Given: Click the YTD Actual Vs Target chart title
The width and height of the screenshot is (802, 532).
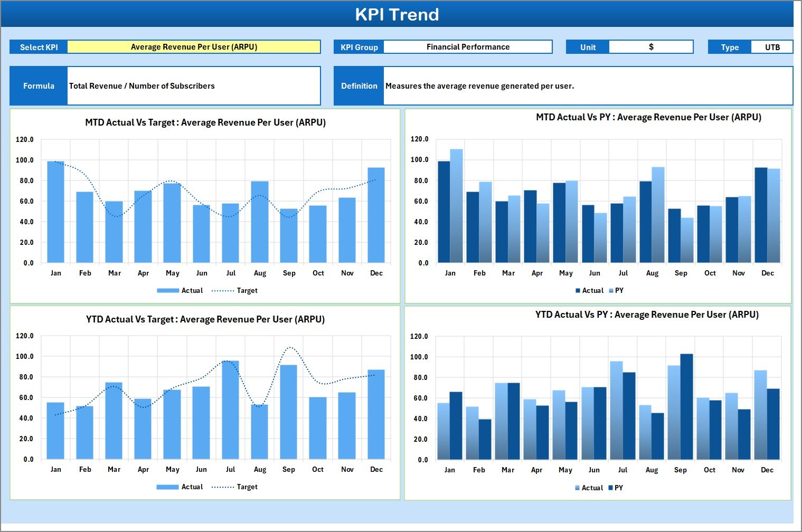Looking at the screenshot, I should coord(205,319).
